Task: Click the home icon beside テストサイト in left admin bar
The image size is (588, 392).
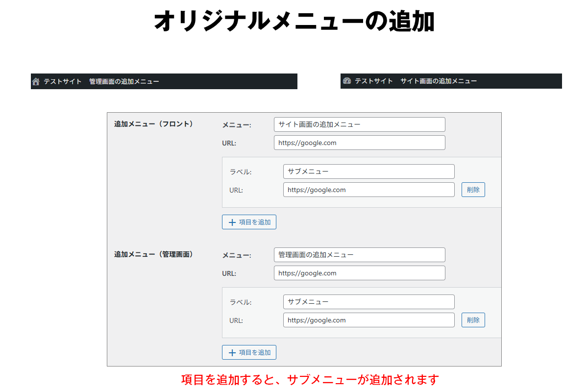Action: [35, 81]
